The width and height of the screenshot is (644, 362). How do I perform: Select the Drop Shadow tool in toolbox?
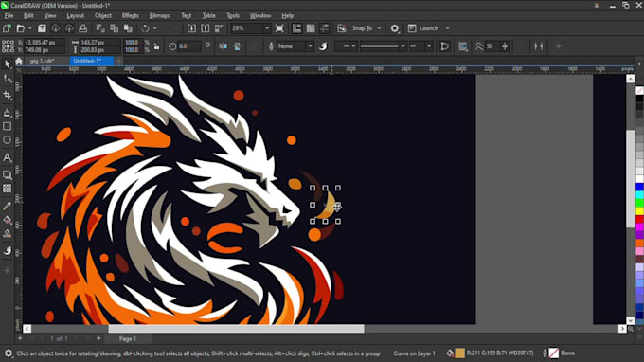click(x=7, y=174)
